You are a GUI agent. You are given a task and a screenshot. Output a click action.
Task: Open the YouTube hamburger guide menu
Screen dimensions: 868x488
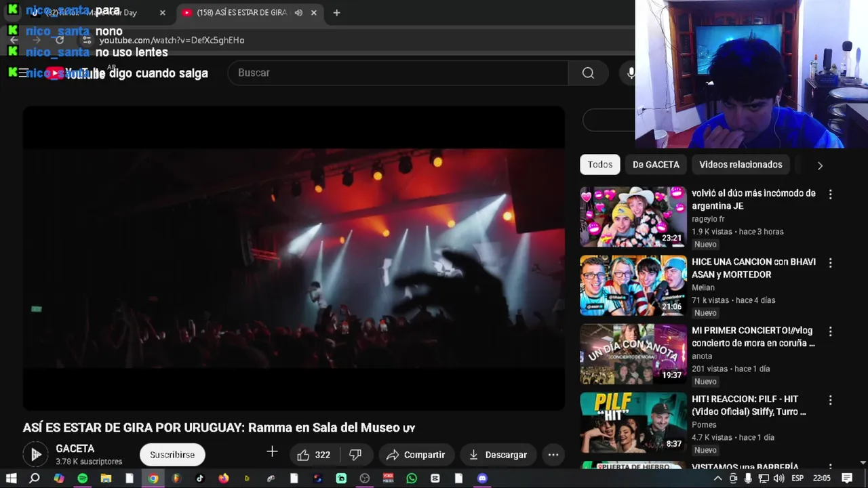click(x=23, y=73)
